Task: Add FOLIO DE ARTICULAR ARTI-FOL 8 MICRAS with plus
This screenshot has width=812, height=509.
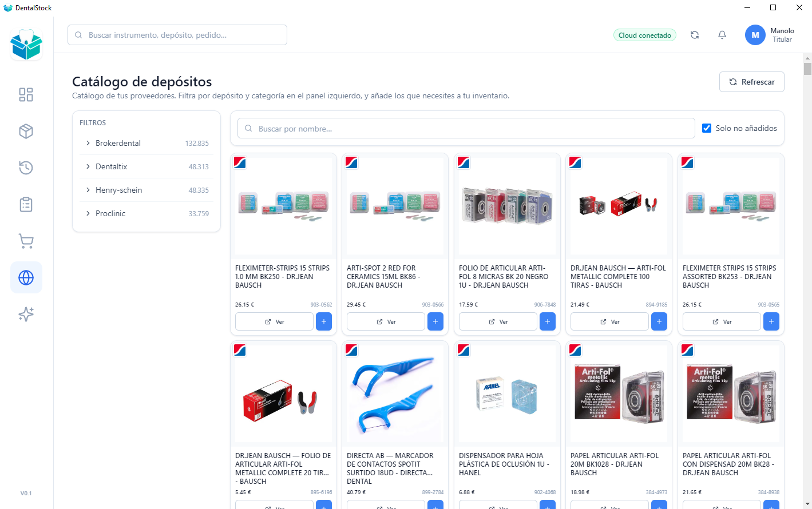Action: click(548, 321)
